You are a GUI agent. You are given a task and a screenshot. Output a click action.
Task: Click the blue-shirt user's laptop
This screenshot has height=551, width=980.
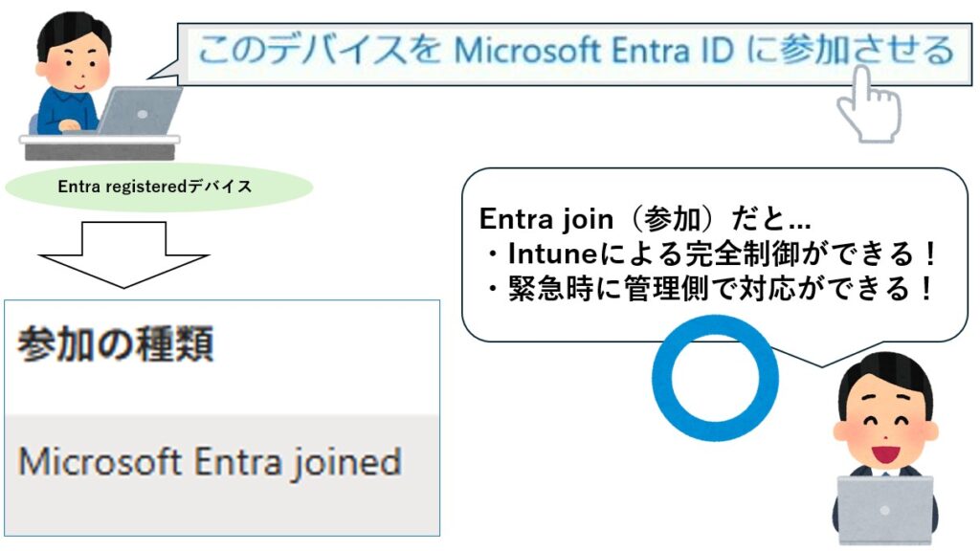point(142,111)
